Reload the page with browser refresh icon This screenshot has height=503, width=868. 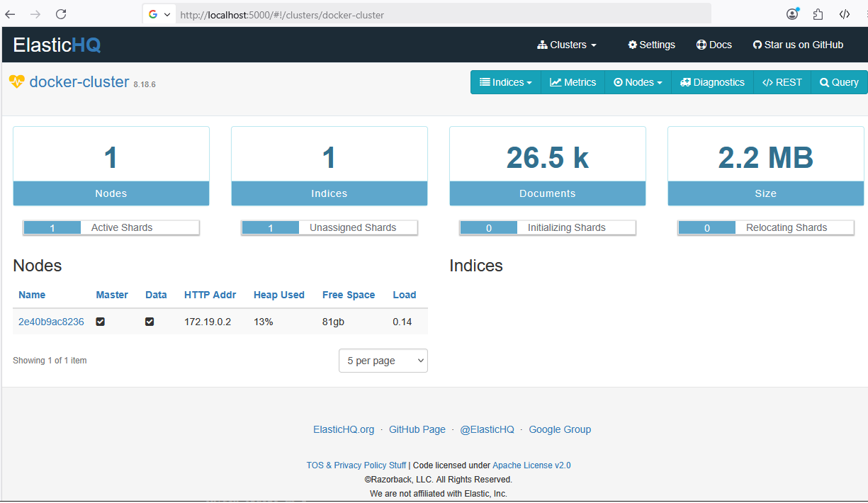coord(61,14)
